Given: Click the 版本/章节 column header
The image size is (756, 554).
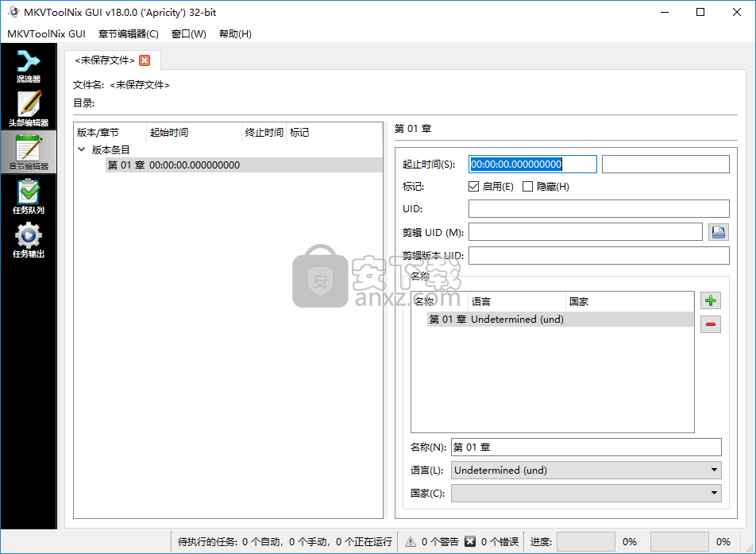Looking at the screenshot, I should (110, 132).
